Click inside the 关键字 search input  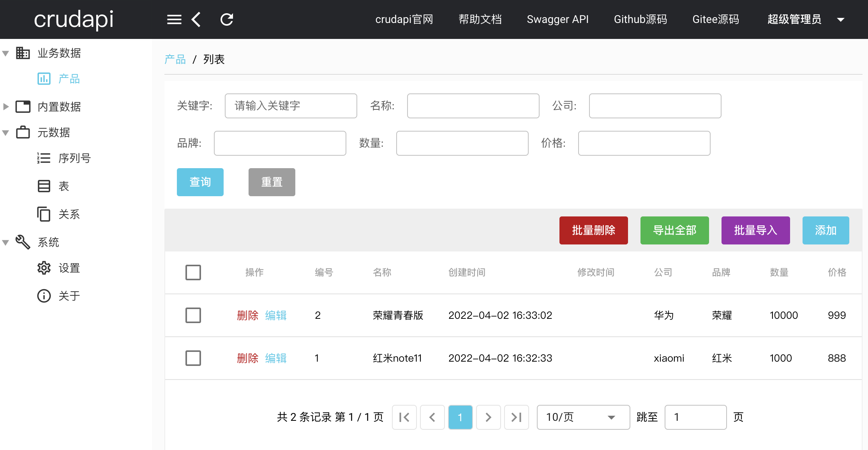click(x=291, y=105)
